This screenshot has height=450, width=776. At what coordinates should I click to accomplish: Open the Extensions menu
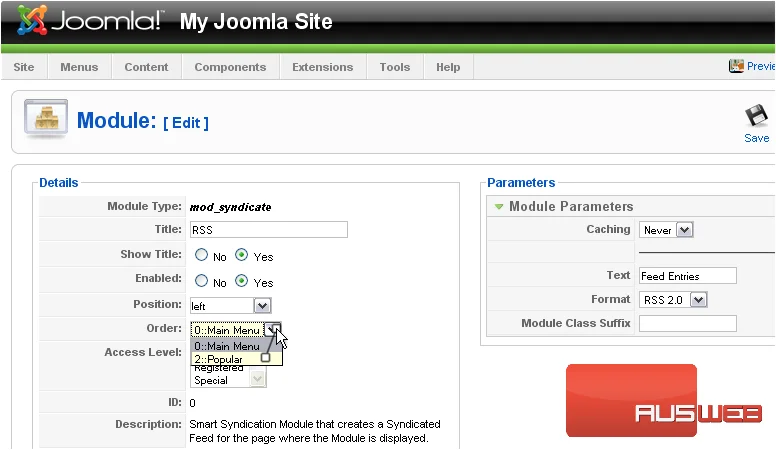tap(323, 67)
